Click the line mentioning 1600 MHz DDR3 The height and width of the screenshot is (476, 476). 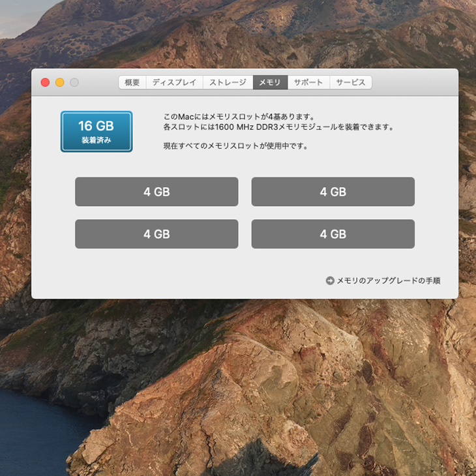point(278,127)
